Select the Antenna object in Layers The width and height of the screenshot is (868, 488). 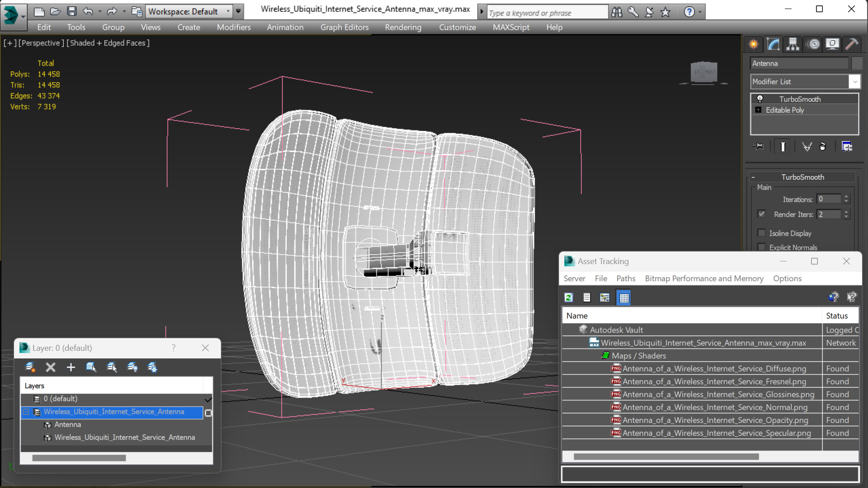click(x=68, y=425)
